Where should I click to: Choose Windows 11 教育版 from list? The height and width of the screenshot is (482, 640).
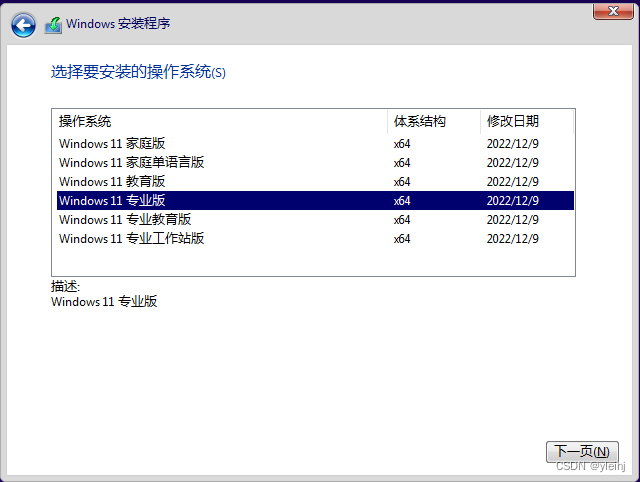111,182
